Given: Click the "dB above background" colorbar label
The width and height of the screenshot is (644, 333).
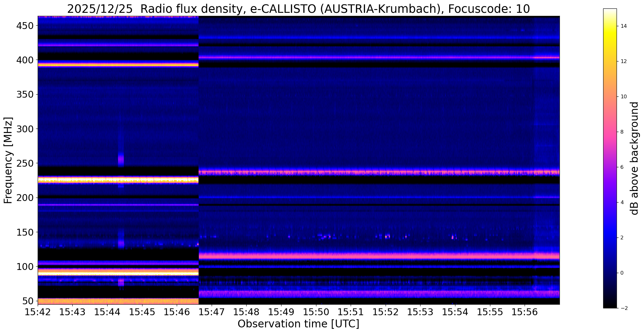Looking at the screenshot, I should [x=634, y=158].
